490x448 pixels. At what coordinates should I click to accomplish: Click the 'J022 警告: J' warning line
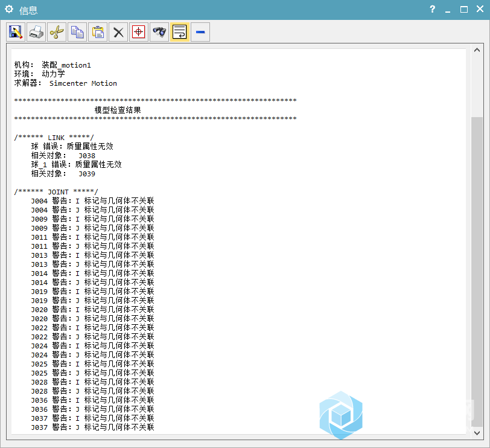click(x=92, y=337)
